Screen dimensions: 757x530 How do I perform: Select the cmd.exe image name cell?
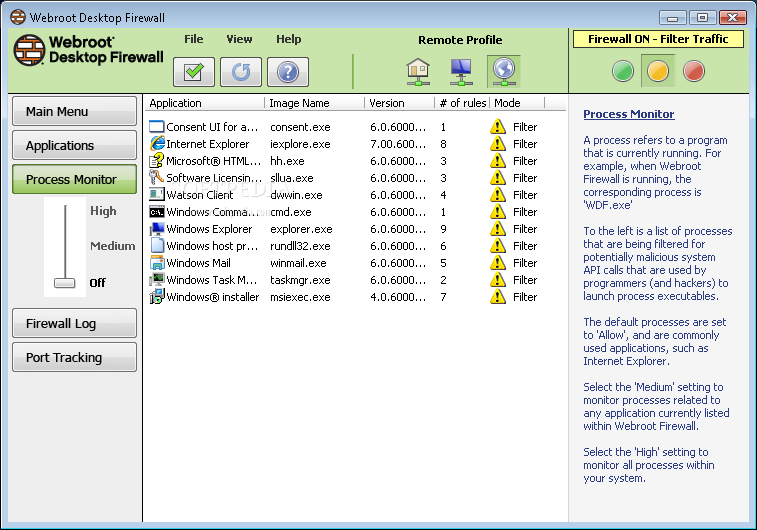(291, 212)
